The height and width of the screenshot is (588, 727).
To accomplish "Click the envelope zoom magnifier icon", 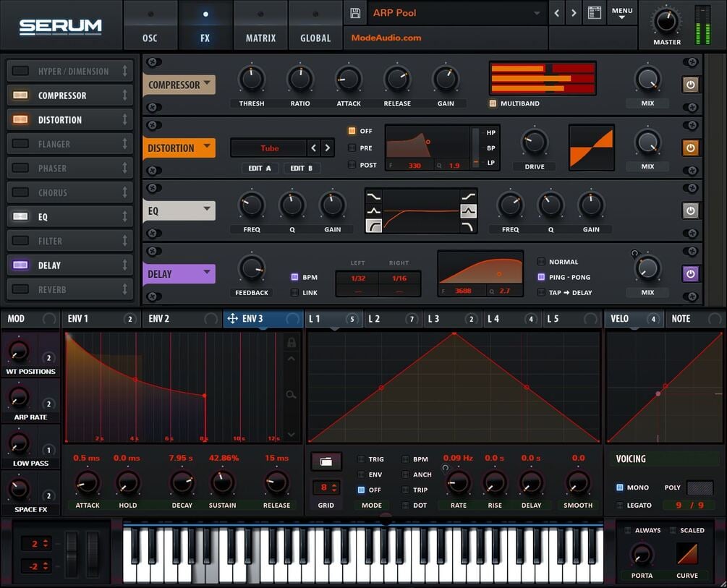I will coord(292,395).
